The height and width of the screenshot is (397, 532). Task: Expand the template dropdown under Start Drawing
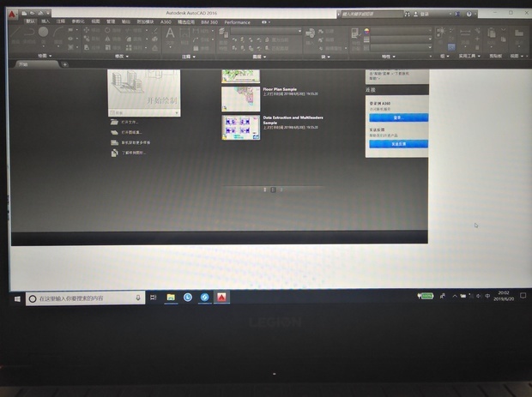tap(177, 111)
